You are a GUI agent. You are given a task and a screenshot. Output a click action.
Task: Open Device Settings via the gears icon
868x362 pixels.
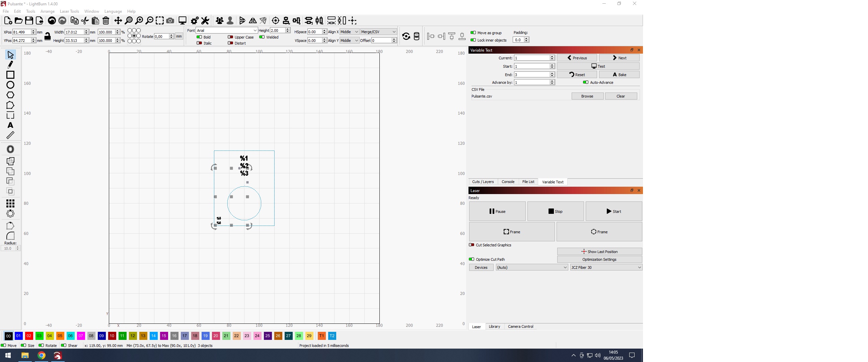click(194, 20)
